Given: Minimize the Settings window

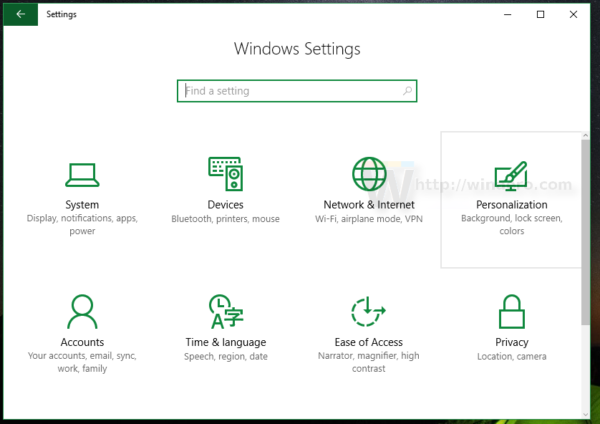Looking at the screenshot, I should click(507, 14).
